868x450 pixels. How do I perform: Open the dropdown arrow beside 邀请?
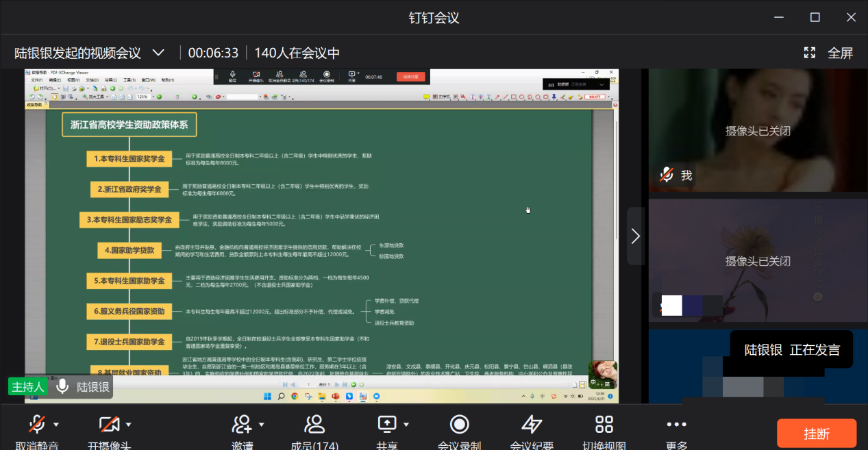coord(261,425)
